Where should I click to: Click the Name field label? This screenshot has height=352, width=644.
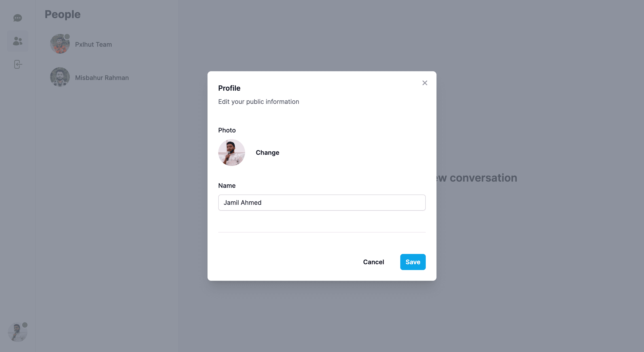pos(227,186)
